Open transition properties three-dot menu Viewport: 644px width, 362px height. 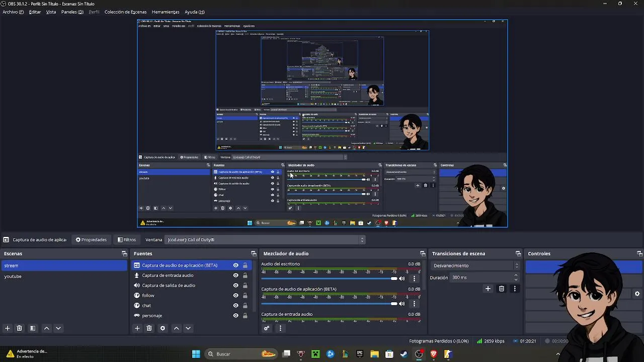coord(515,289)
